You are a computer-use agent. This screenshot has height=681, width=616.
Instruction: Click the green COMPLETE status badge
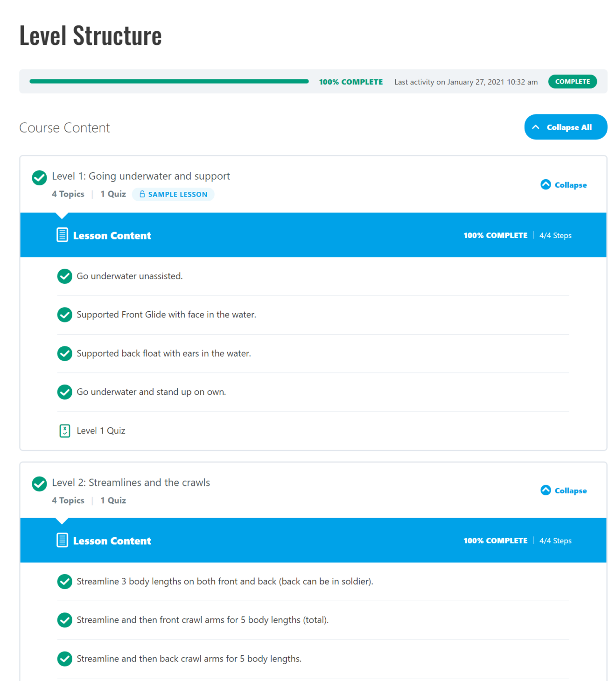point(572,82)
